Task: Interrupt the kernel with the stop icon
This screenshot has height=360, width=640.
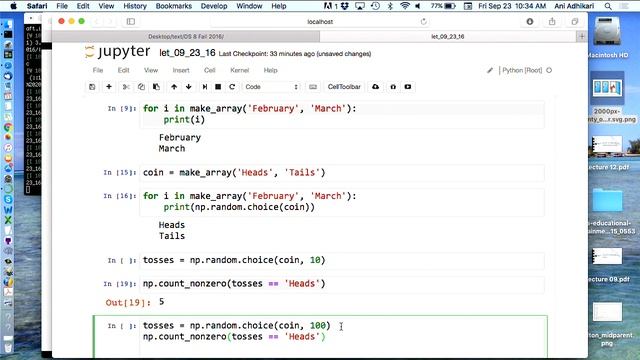Action: tap(218, 87)
